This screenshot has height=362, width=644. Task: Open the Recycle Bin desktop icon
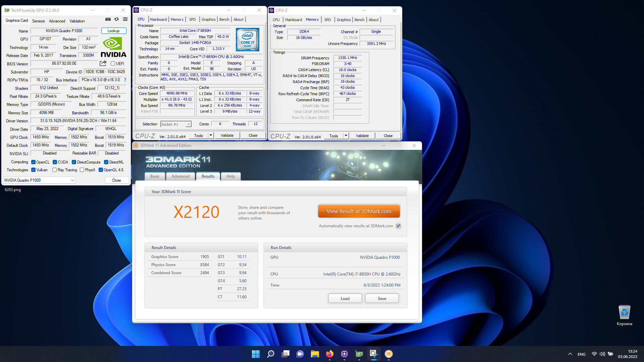624,315
